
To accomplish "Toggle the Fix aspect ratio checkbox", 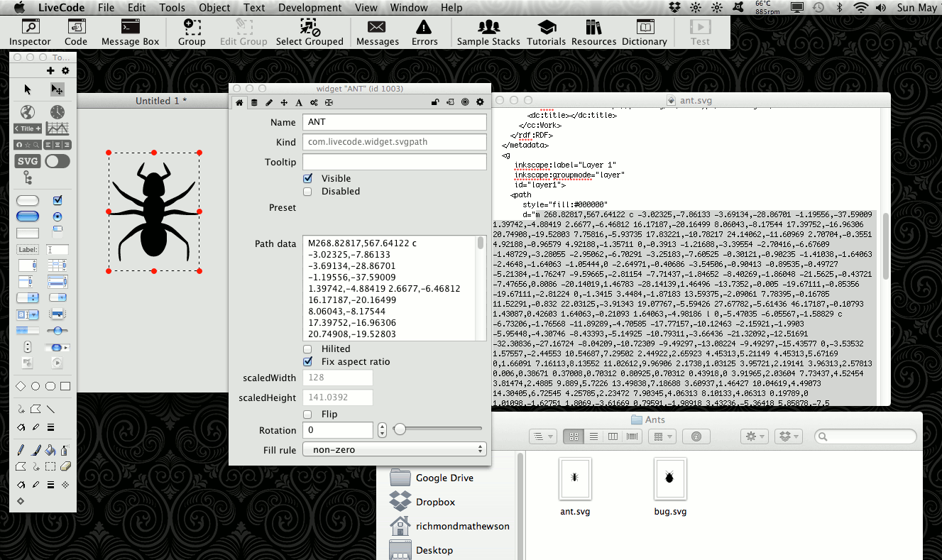I will click(x=307, y=362).
